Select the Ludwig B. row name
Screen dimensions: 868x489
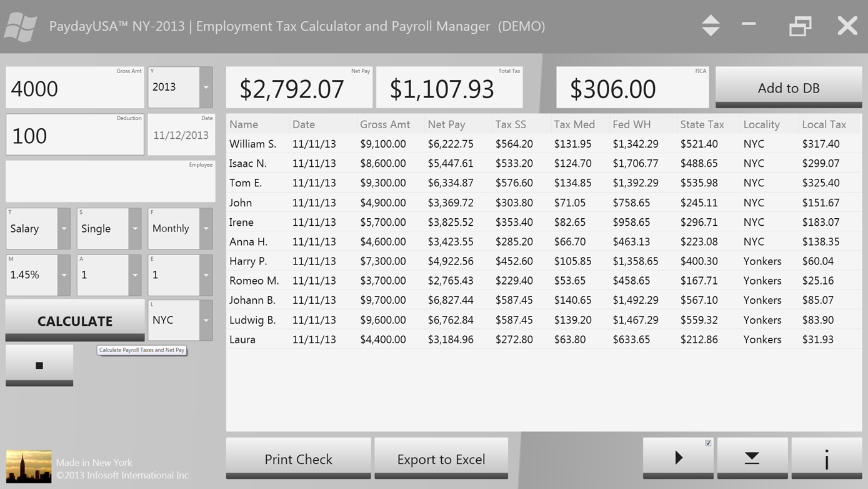pyautogui.click(x=252, y=320)
